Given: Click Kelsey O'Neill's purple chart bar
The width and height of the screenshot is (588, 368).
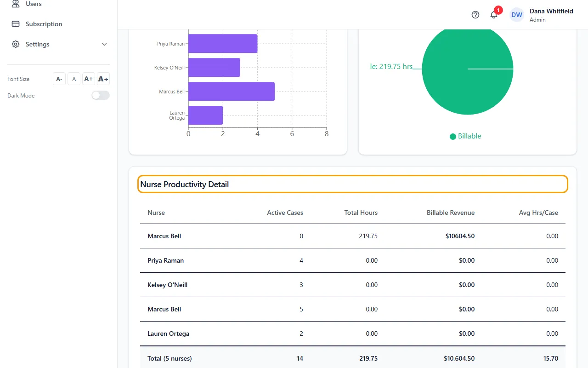Looking at the screenshot, I should tap(214, 68).
